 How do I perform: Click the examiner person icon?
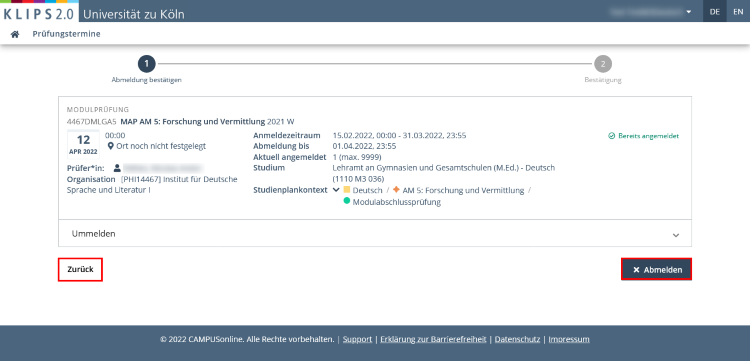[x=117, y=168]
